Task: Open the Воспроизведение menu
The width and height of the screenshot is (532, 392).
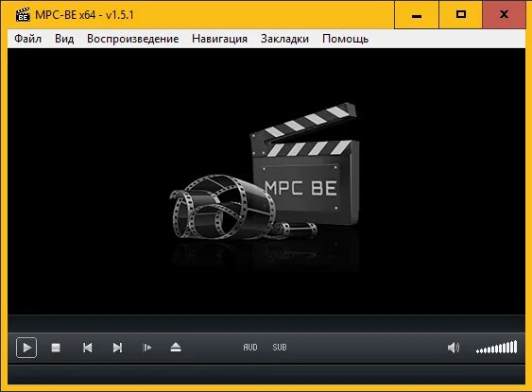Action: [x=133, y=39]
